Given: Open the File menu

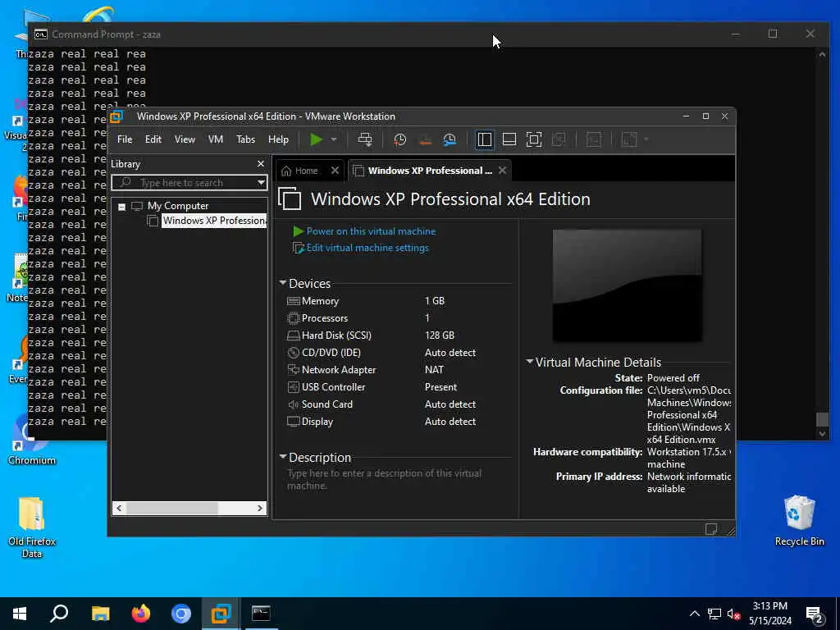Looking at the screenshot, I should pos(125,139).
